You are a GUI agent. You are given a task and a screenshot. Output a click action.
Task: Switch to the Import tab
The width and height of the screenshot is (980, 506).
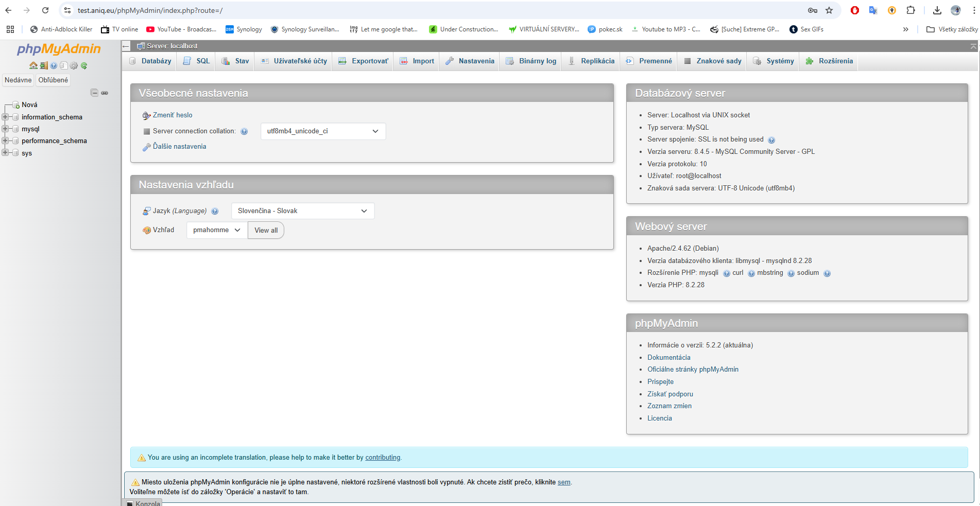click(416, 61)
